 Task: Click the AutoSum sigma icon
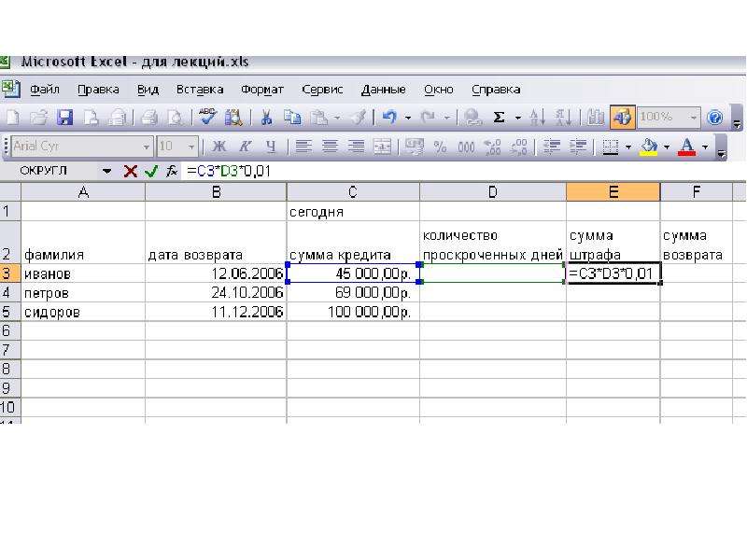499,118
